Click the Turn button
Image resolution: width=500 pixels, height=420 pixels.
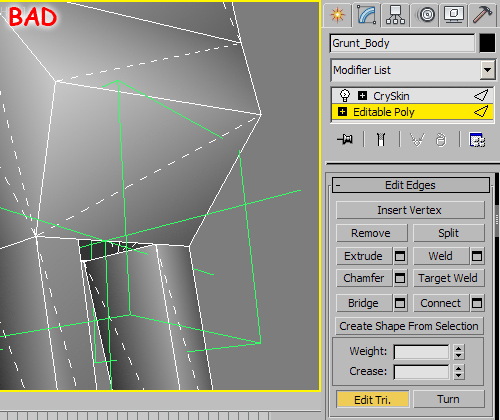coord(449,399)
